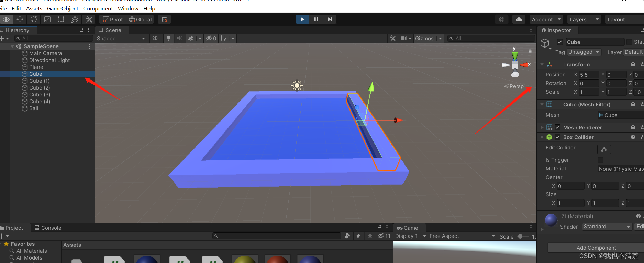Toggle the Is Trigger checkbox
This screenshot has width=644, height=263.
pos(600,160)
